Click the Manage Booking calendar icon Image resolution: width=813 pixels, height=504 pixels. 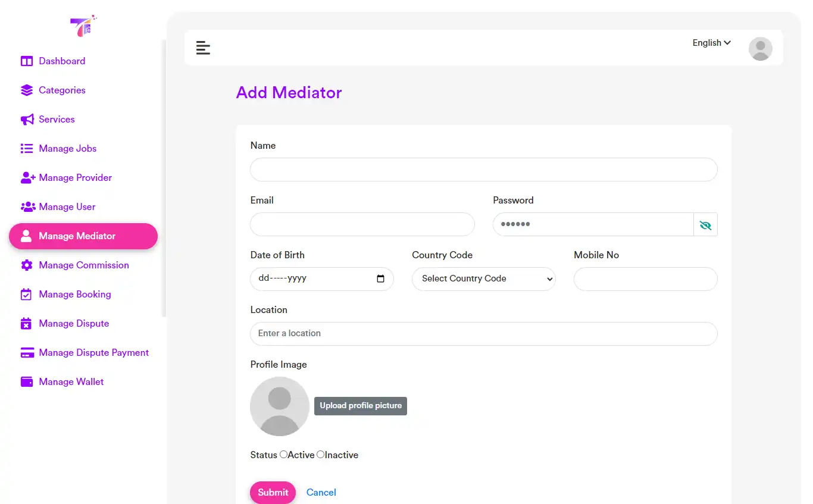click(x=27, y=294)
